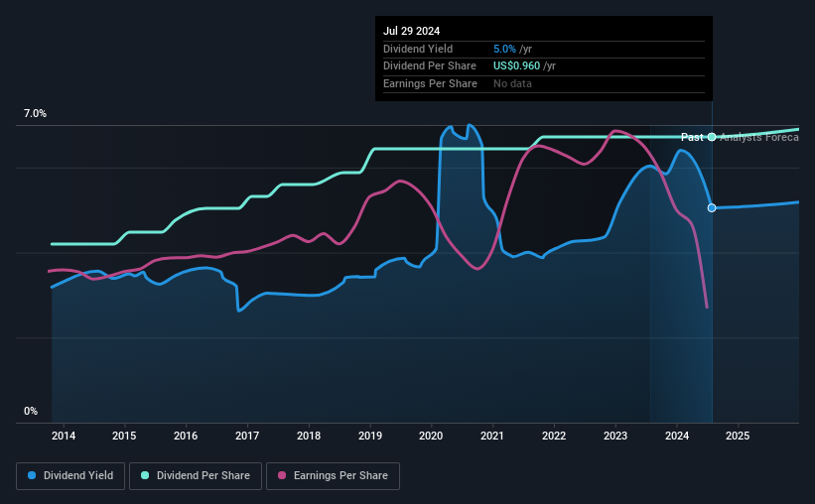
Task: Click the blue dividend yield data point marker
Action: coord(712,207)
